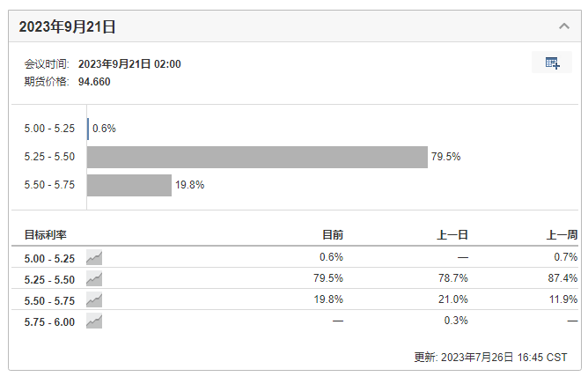Collapse the 2023年9月21日 panel with chevron
588x384 pixels.
[564, 26]
